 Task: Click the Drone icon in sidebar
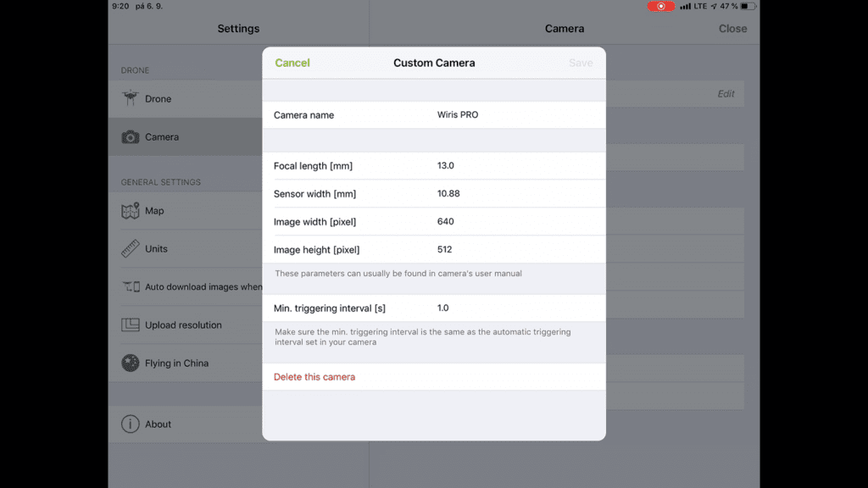pyautogui.click(x=130, y=98)
